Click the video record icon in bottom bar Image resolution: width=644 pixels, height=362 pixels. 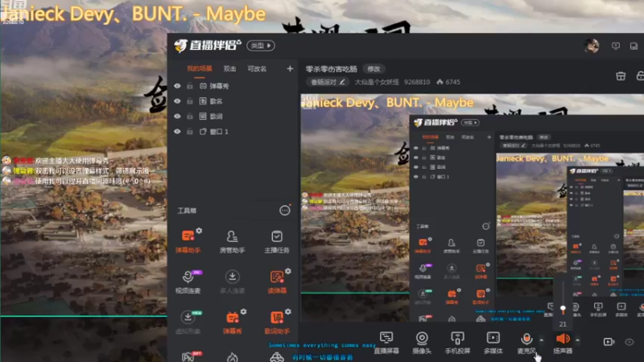(609, 342)
